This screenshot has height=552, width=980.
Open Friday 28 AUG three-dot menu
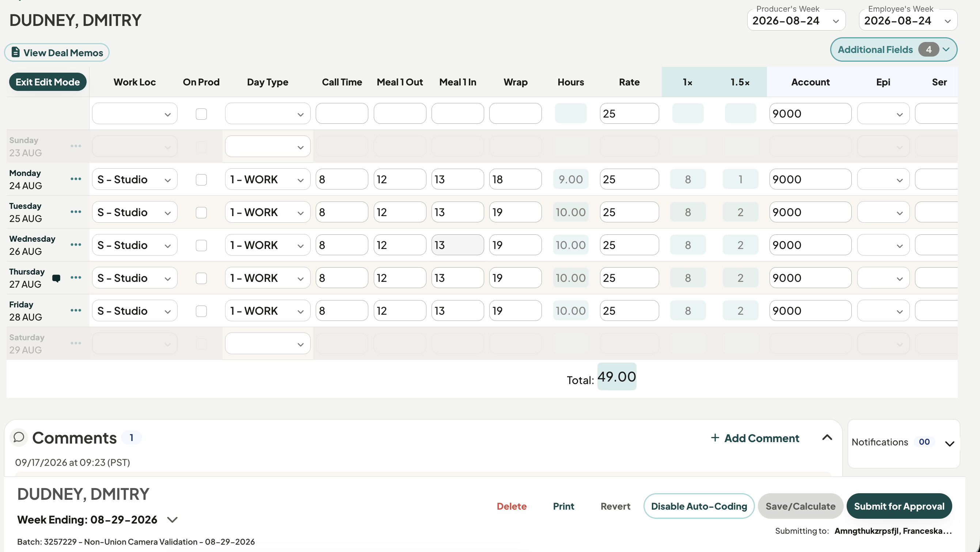(76, 310)
